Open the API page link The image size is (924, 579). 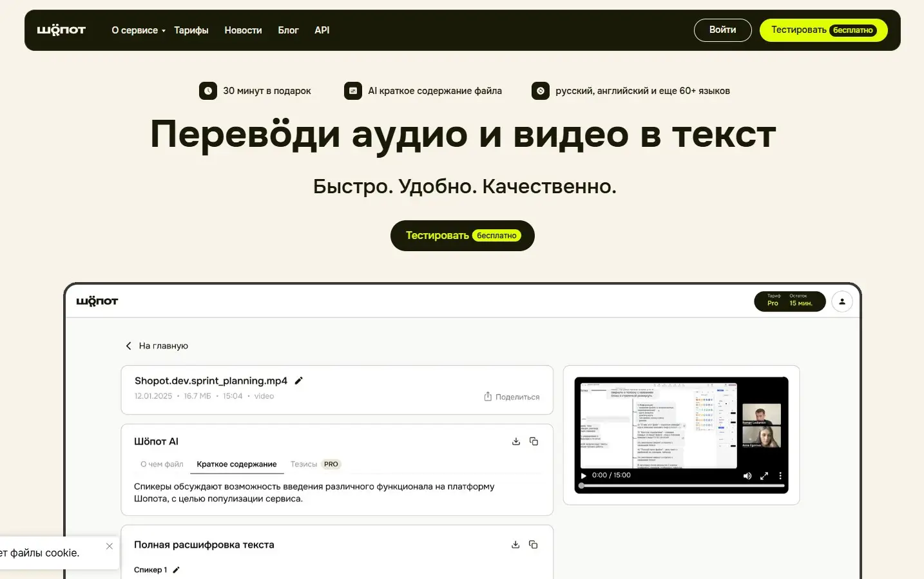pyautogui.click(x=322, y=30)
